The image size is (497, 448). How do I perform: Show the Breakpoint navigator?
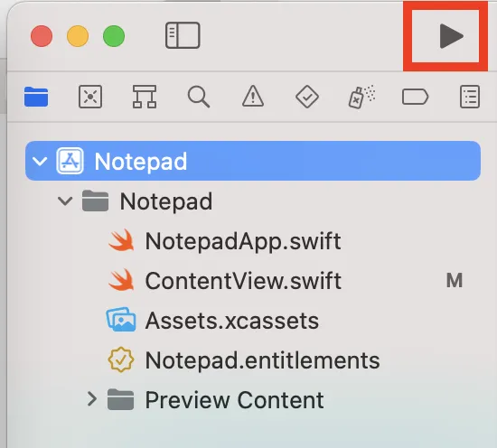(x=416, y=97)
